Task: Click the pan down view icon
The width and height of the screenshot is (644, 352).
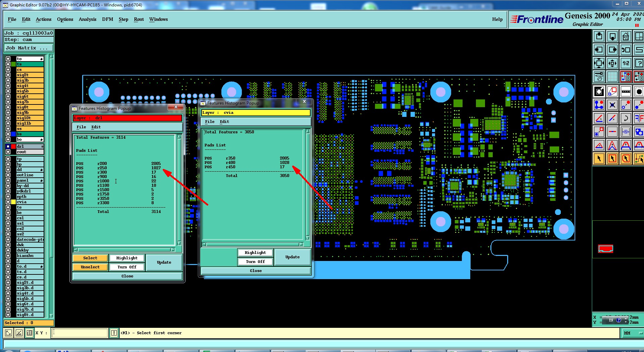Action: pos(612,36)
